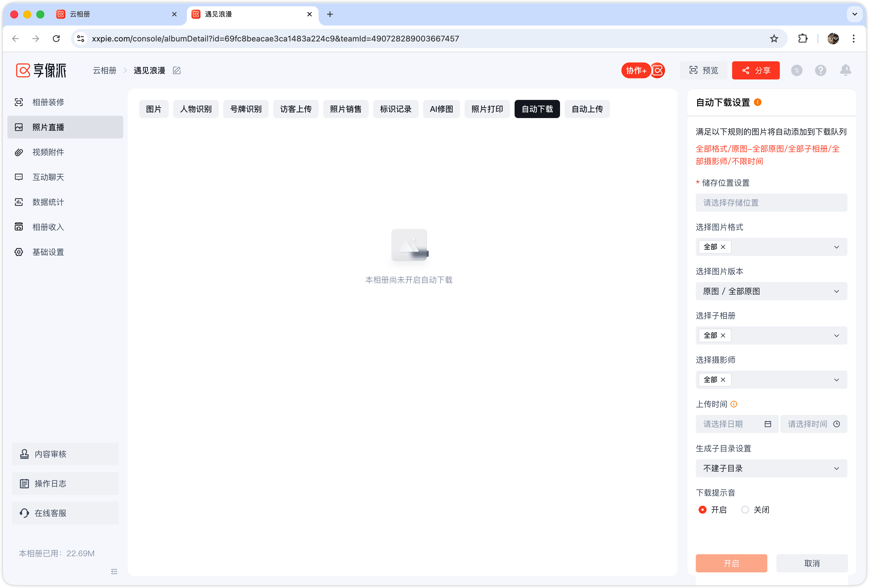Select the 关闭 download sound radio
Image resolution: width=869 pixels, height=588 pixels.
(745, 510)
